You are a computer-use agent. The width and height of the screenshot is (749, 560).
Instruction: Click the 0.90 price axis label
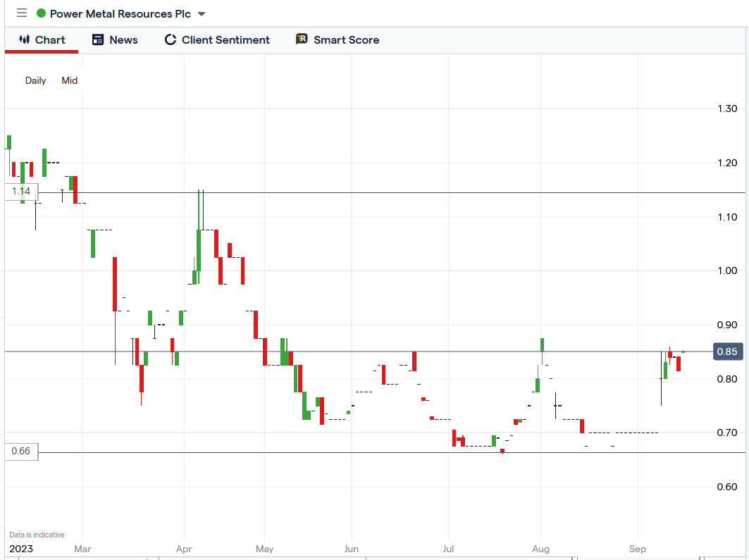point(727,325)
